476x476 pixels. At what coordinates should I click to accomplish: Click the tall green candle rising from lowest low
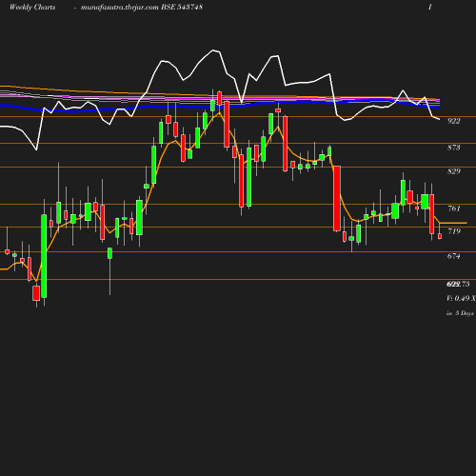tap(44, 256)
